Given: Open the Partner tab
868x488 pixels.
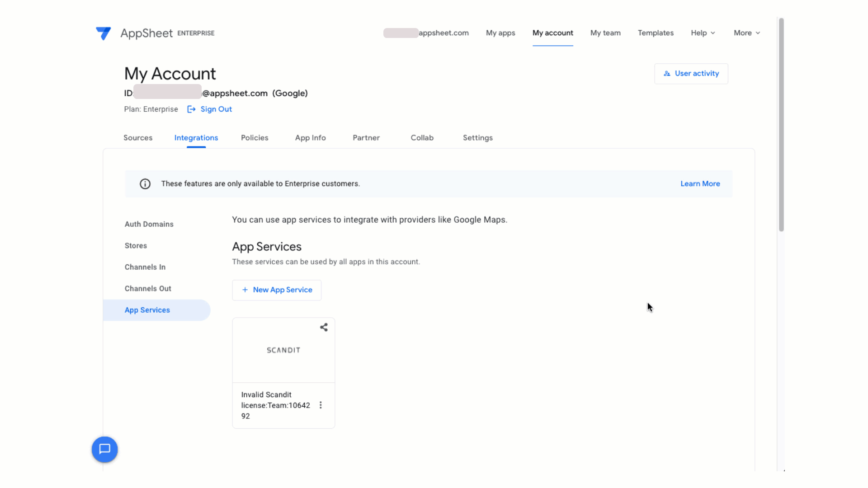Looking at the screenshot, I should pyautogui.click(x=366, y=138).
